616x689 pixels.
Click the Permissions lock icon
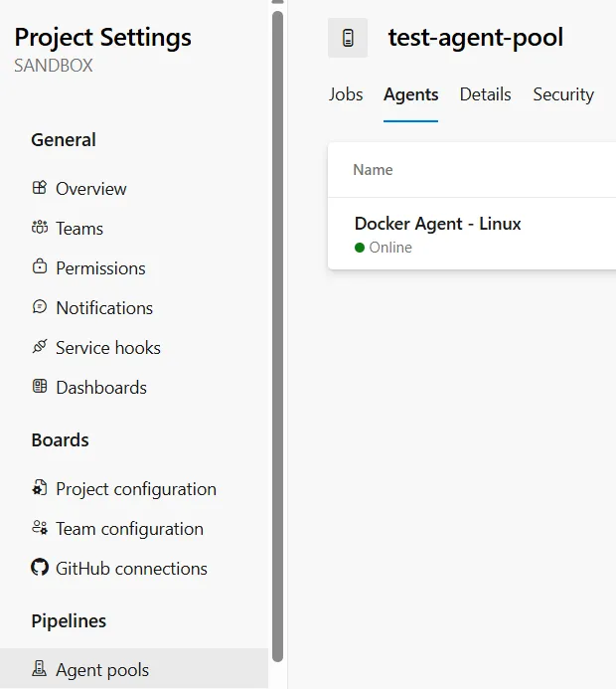point(40,267)
